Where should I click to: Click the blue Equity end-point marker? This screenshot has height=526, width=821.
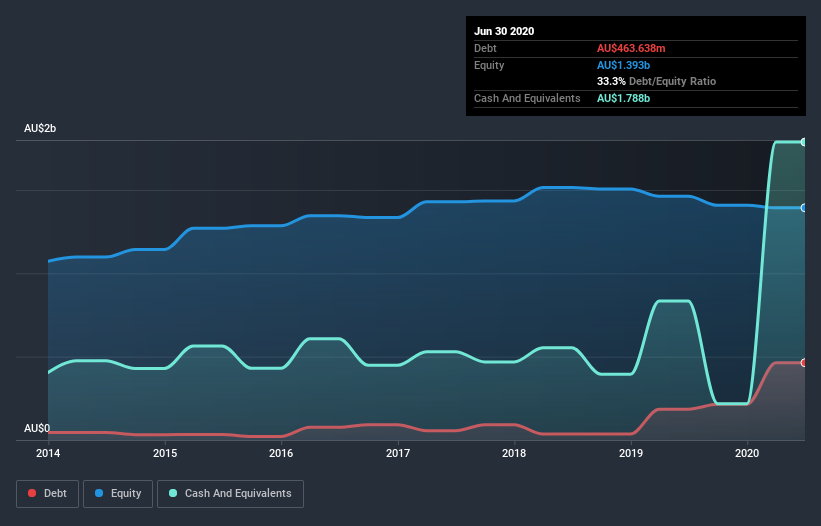point(804,208)
